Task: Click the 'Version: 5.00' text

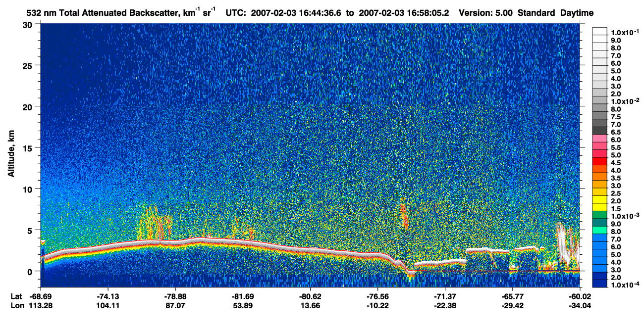Action: point(486,13)
